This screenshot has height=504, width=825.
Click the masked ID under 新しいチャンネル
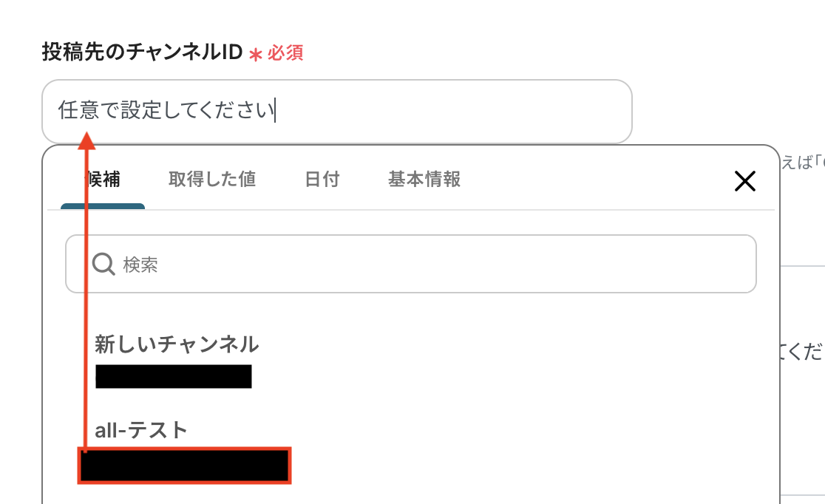[x=174, y=376]
